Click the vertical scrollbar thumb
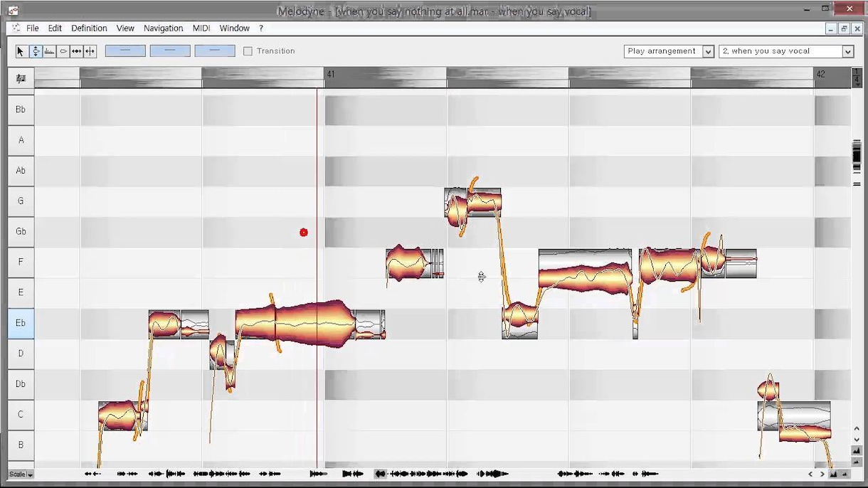Viewport: 868px width, 488px height. [x=857, y=154]
